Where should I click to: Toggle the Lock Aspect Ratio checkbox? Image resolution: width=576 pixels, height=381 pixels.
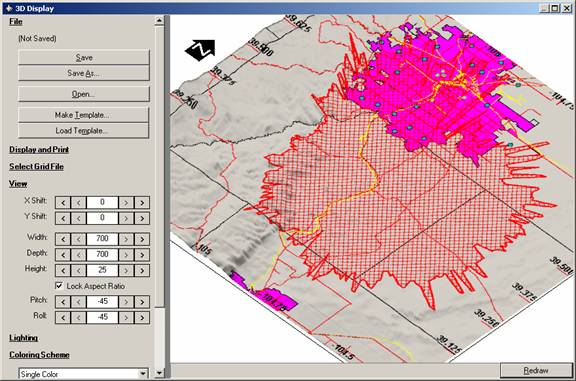(59, 286)
